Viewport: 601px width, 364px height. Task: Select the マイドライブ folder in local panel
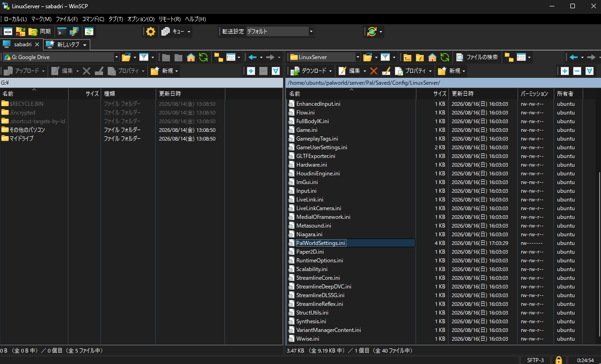click(x=21, y=139)
